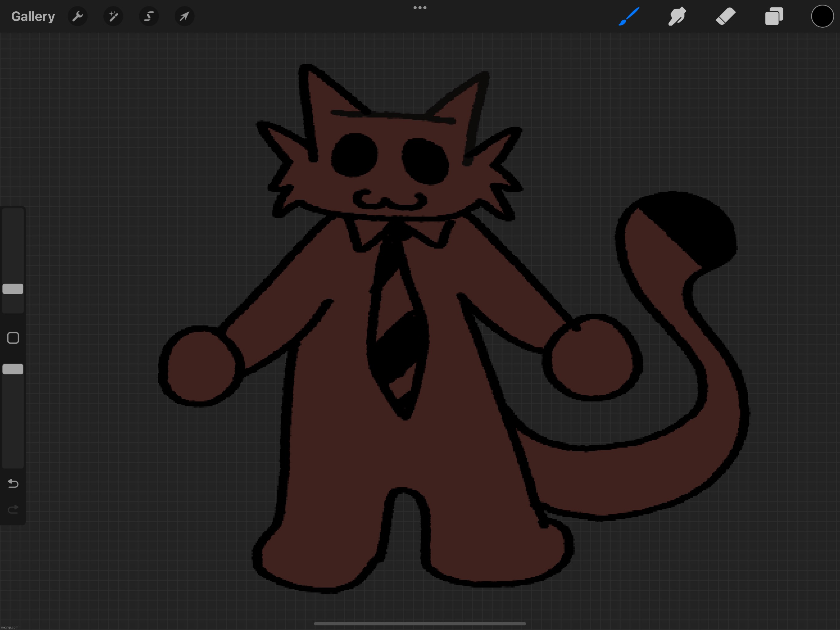Viewport: 840px width, 630px height.
Task: Redo the undone action
Action: pyautogui.click(x=13, y=509)
